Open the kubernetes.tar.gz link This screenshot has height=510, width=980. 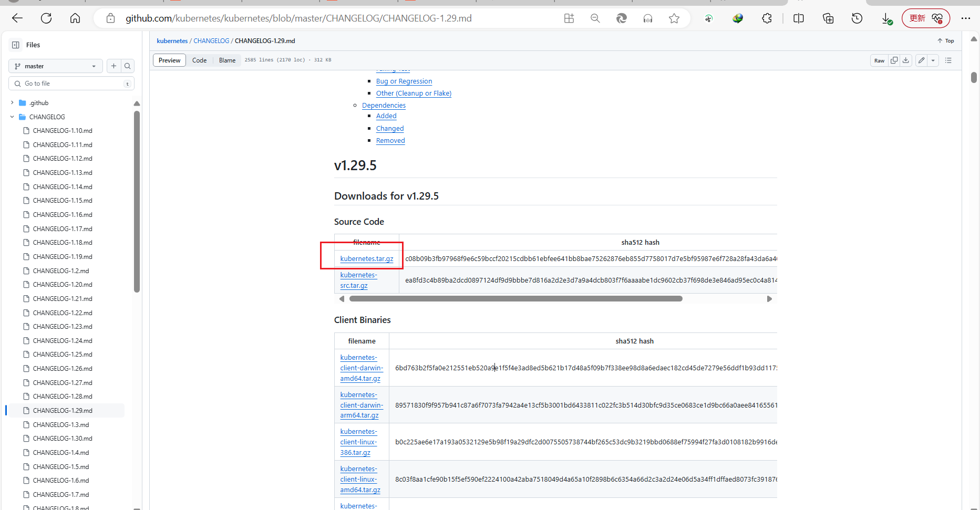click(x=367, y=258)
